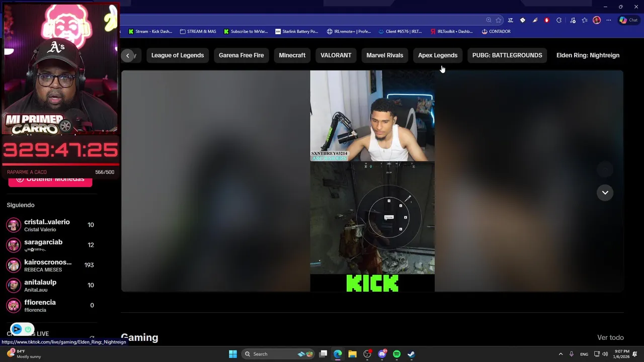Open the media music-note control icon

tap(573, 20)
